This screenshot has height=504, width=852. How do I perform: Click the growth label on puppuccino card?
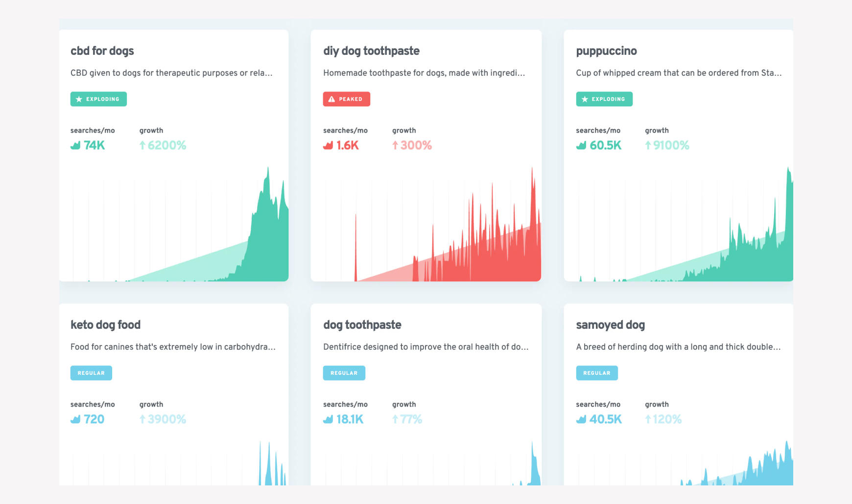(x=657, y=131)
